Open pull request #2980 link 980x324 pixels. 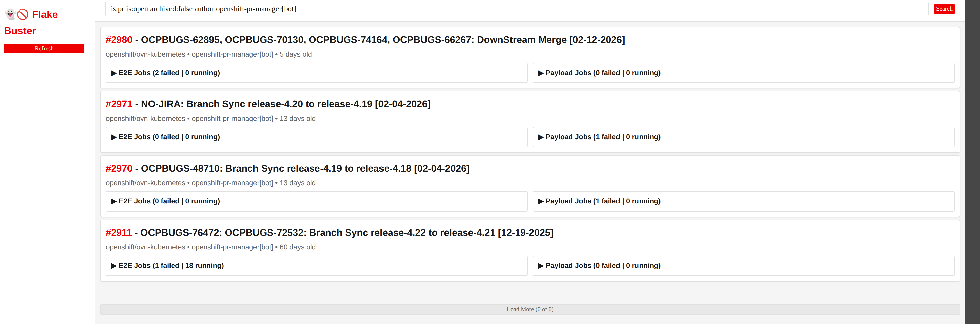point(119,40)
